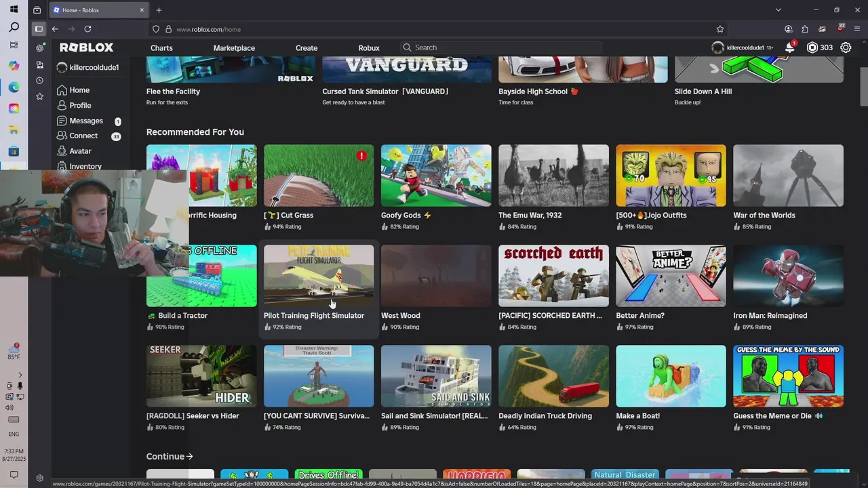Reload the page

[87, 29]
